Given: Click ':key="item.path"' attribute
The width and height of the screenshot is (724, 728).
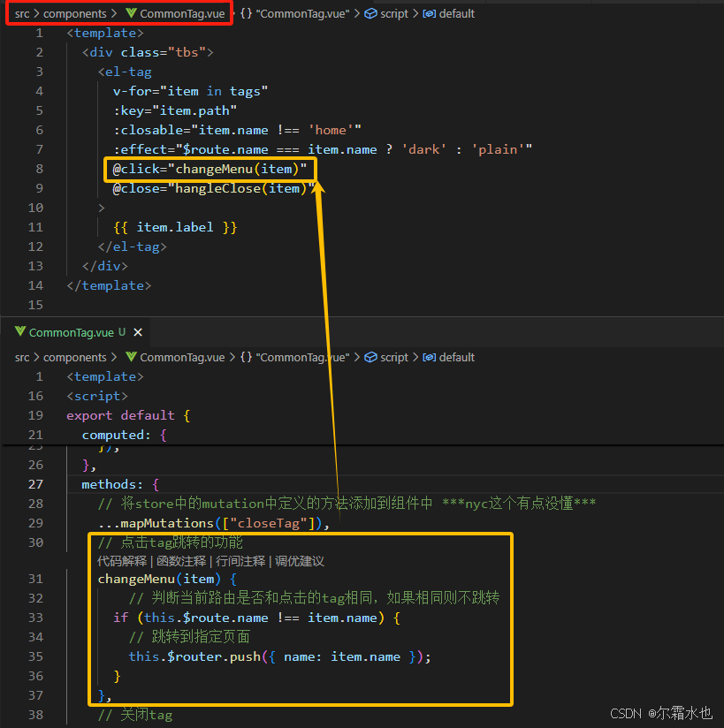Looking at the screenshot, I should (x=175, y=110).
